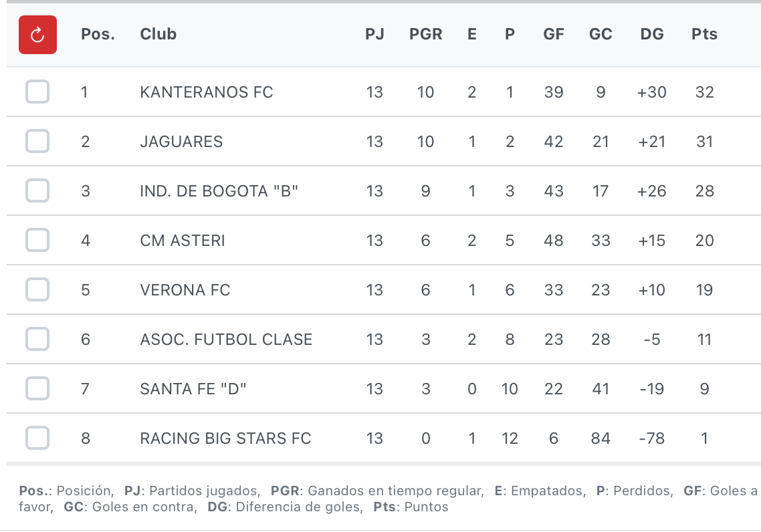Toggle the checkbox beside CM ASTERI
761x532 pixels.
pos(37,240)
